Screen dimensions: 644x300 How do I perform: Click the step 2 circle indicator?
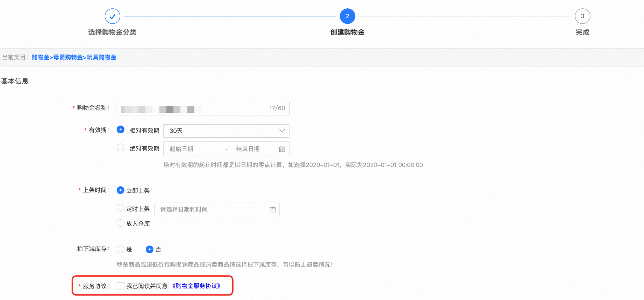point(348,16)
